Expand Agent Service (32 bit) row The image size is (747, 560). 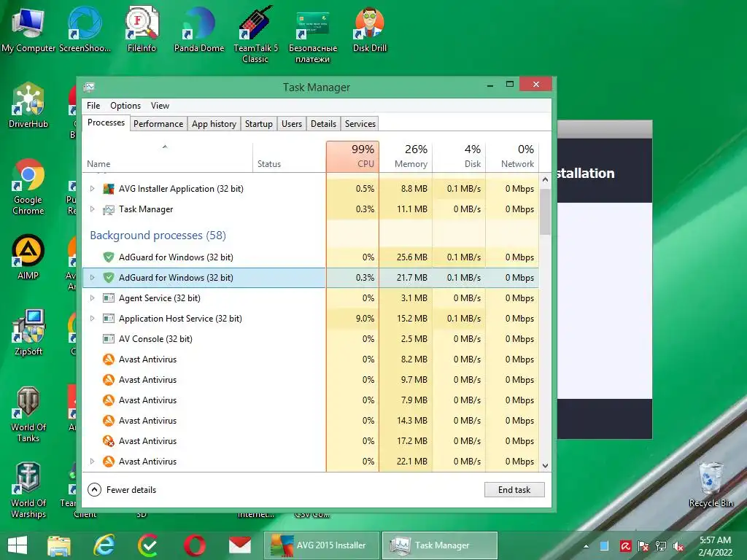coord(93,298)
